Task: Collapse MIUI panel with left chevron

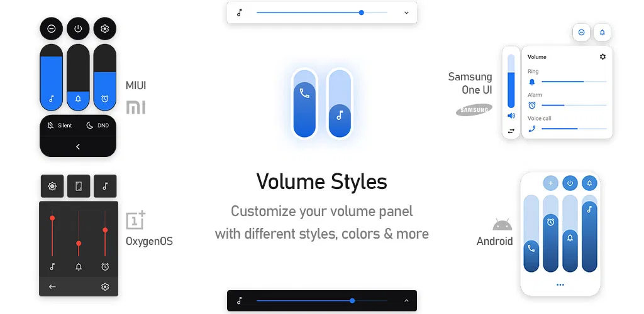Action: coord(78,147)
